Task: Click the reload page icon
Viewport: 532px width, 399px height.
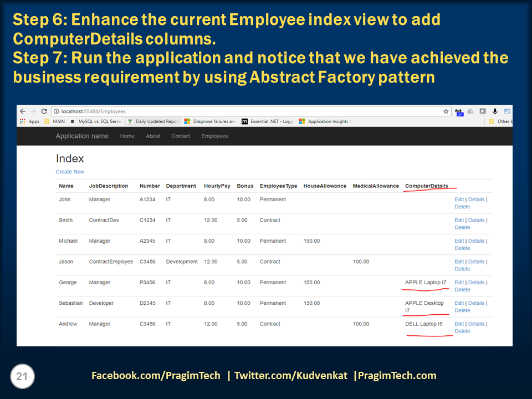Action: 44,110
